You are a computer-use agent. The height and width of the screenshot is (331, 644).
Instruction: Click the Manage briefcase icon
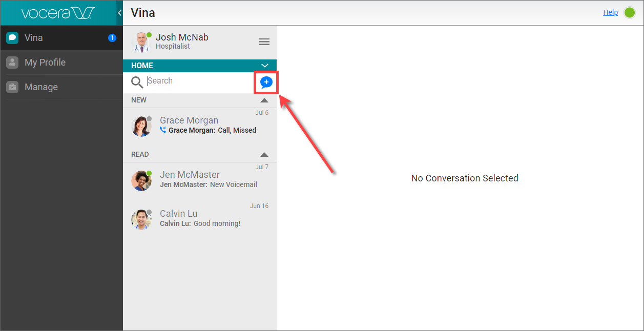(x=12, y=87)
